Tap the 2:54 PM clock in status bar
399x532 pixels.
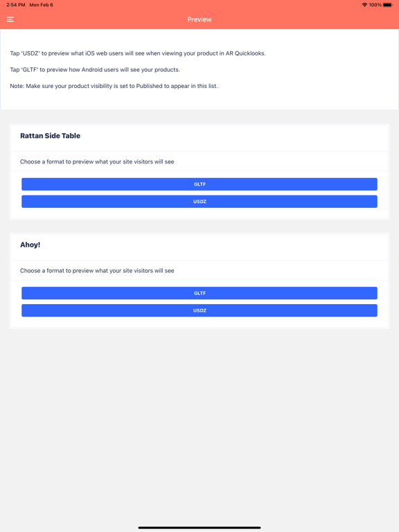[x=16, y=5]
